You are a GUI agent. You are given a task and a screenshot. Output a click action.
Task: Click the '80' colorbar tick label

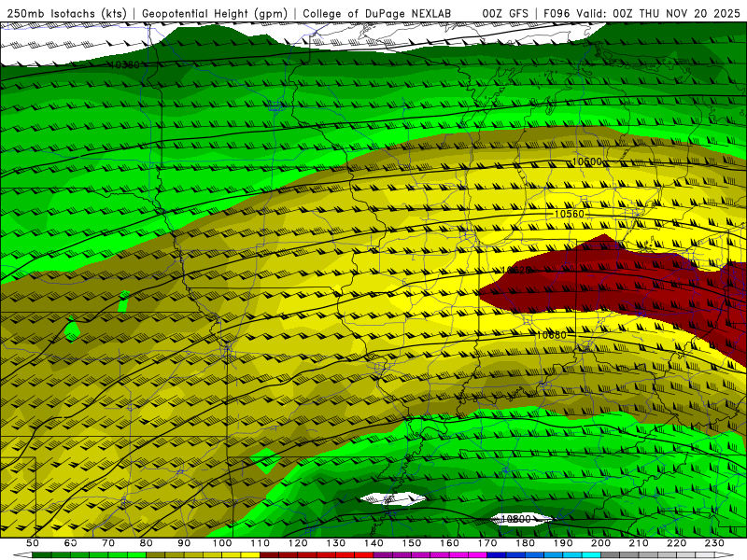146,543
